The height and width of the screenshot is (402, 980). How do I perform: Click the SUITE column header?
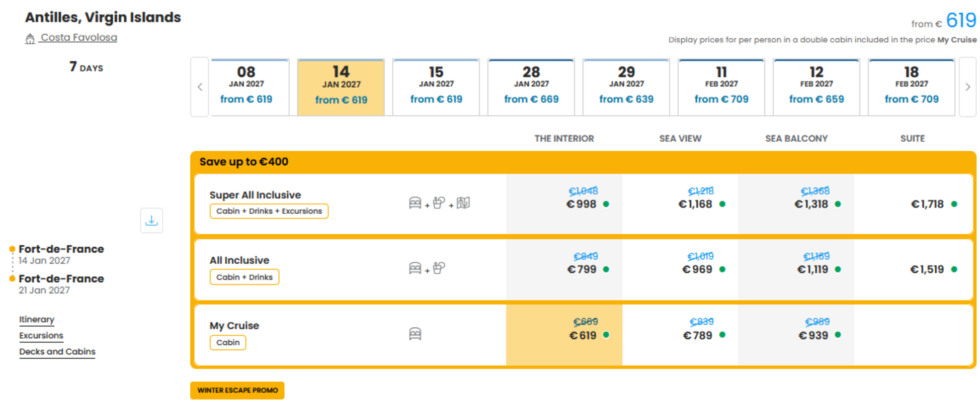coord(913,139)
